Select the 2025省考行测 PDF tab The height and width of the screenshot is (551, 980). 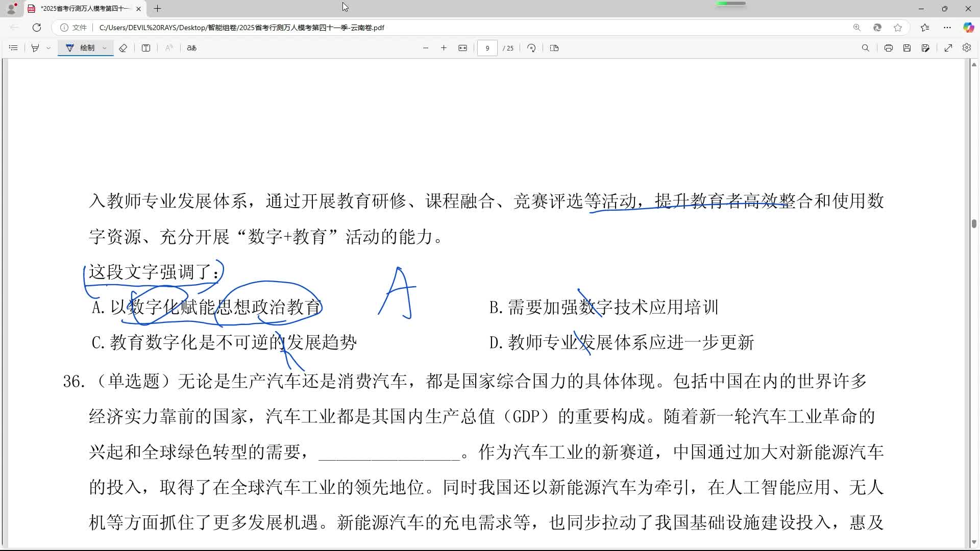(x=84, y=9)
